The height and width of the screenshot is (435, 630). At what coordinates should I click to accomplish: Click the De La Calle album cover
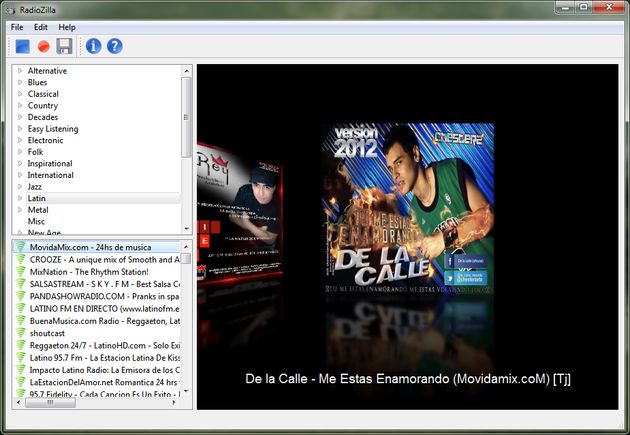[x=409, y=207]
